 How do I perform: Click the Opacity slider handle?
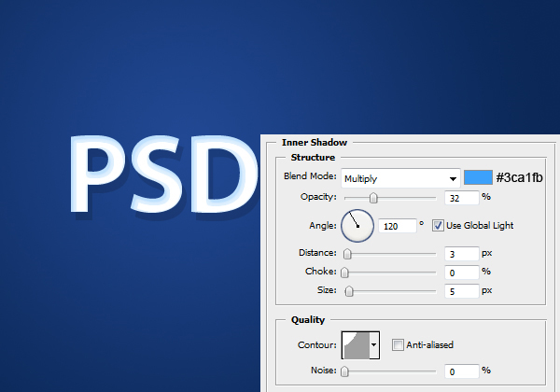point(373,198)
